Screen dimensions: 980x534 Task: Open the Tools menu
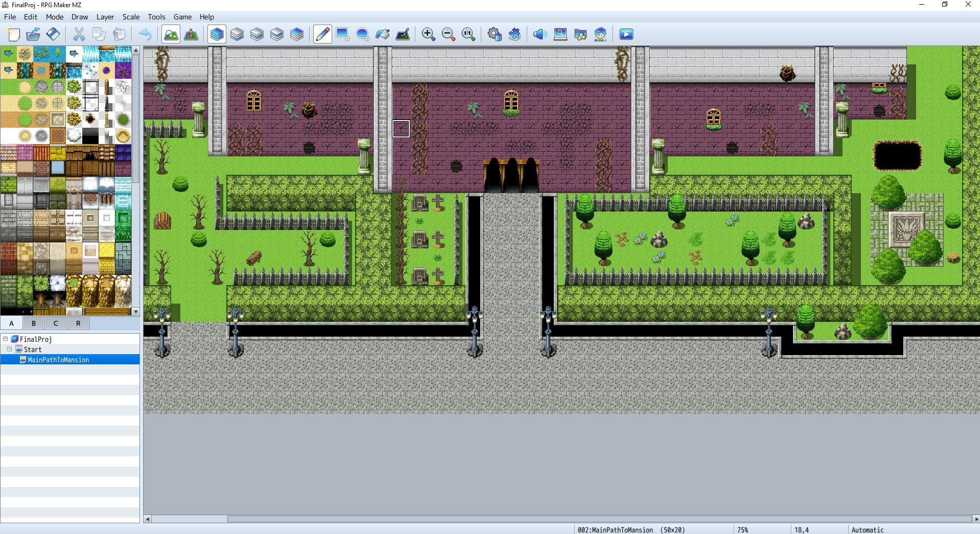click(156, 17)
